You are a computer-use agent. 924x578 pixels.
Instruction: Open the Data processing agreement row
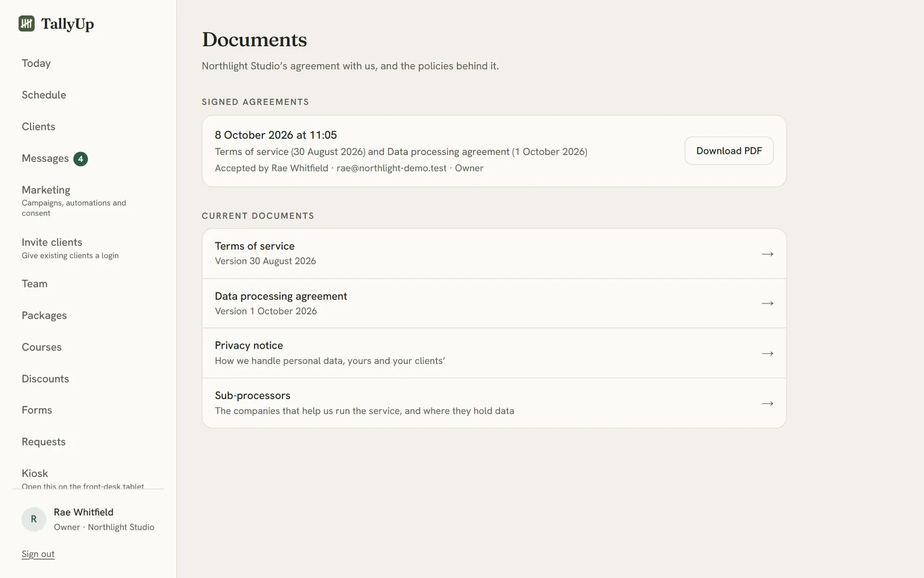click(x=494, y=303)
